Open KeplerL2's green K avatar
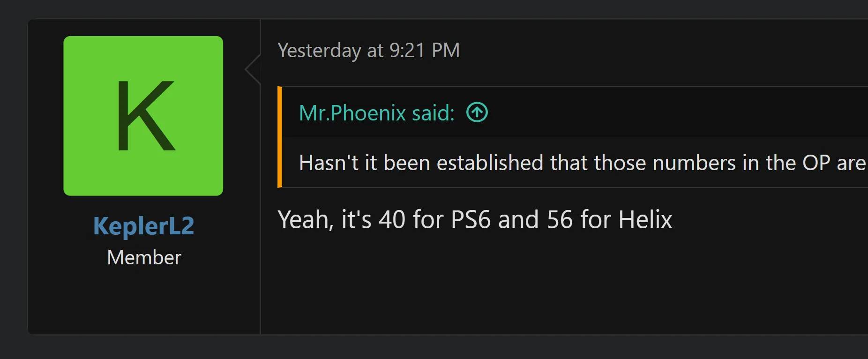 tap(143, 116)
